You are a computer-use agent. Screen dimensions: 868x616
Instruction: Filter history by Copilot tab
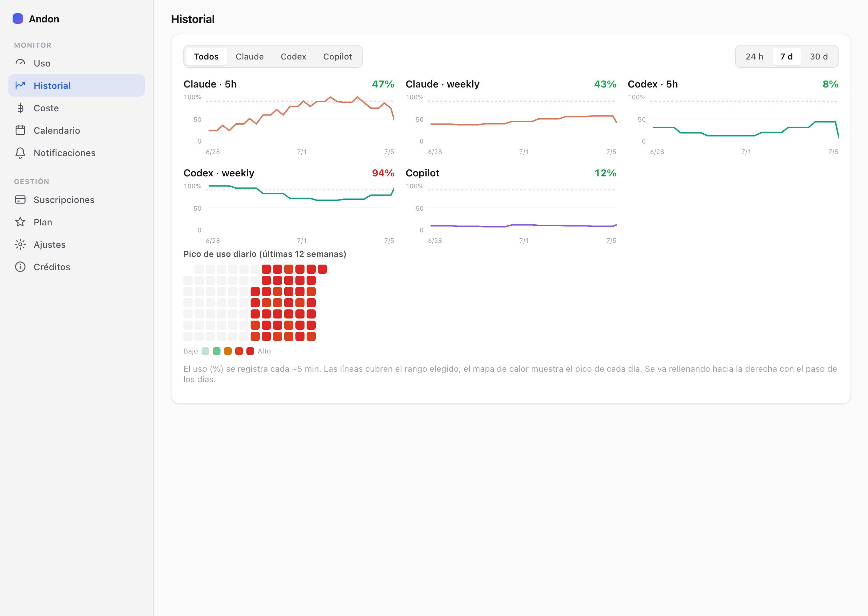(337, 56)
